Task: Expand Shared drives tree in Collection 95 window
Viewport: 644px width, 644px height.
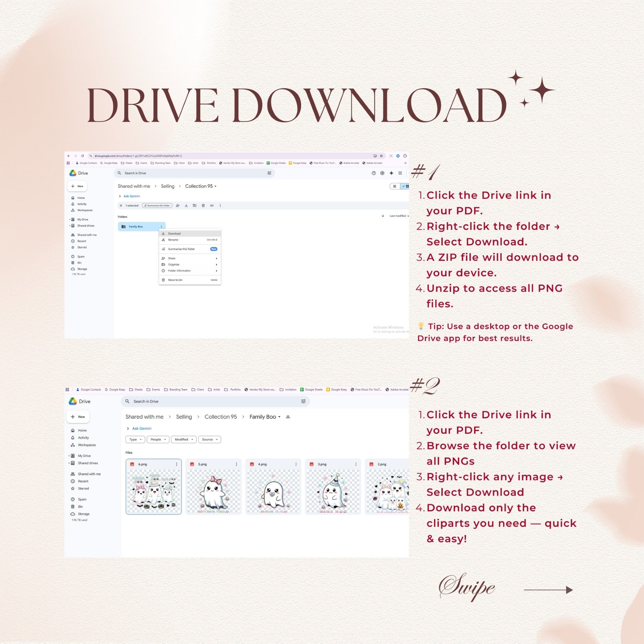Action: point(69,226)
